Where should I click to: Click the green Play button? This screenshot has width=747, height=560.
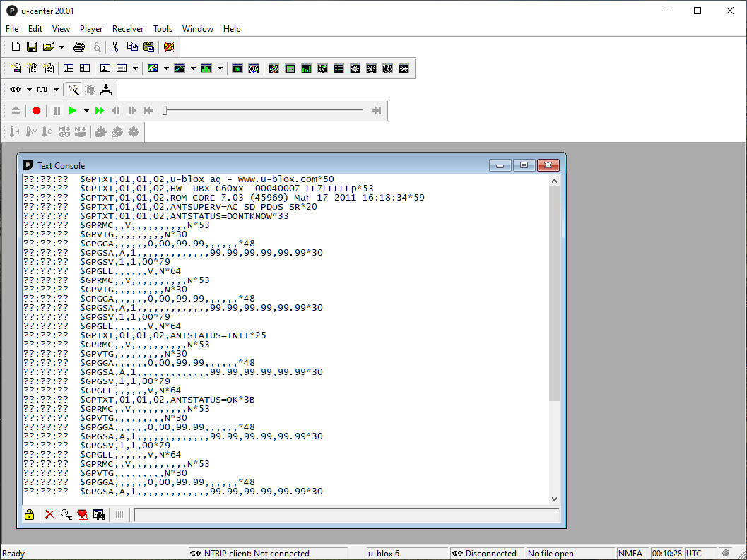pos(72,110)
